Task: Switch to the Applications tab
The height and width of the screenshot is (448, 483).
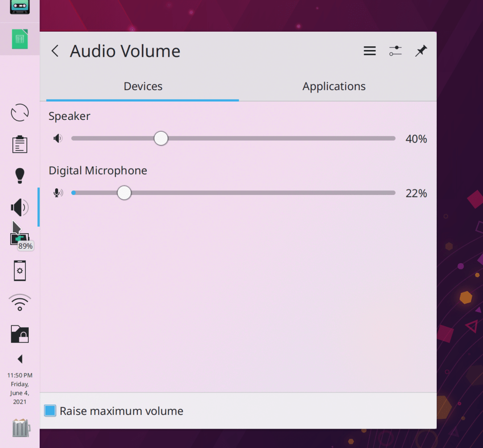Action: (x=334, y=86)
